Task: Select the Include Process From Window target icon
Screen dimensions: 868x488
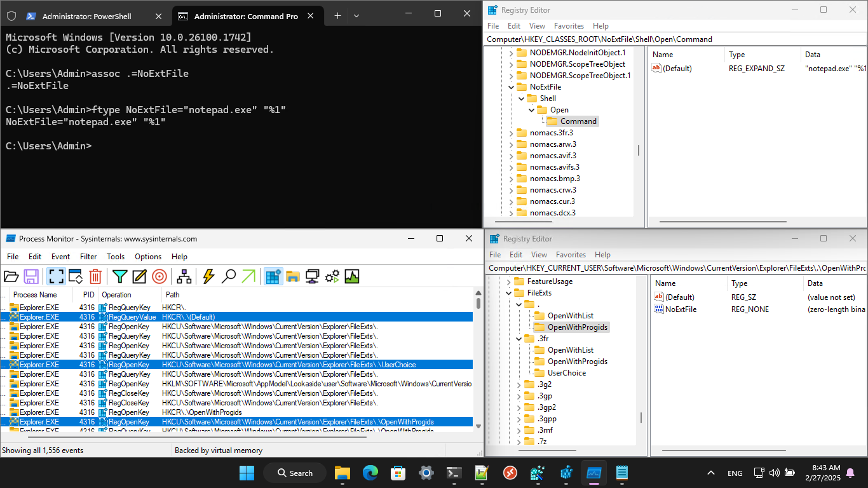Action: 159,276
